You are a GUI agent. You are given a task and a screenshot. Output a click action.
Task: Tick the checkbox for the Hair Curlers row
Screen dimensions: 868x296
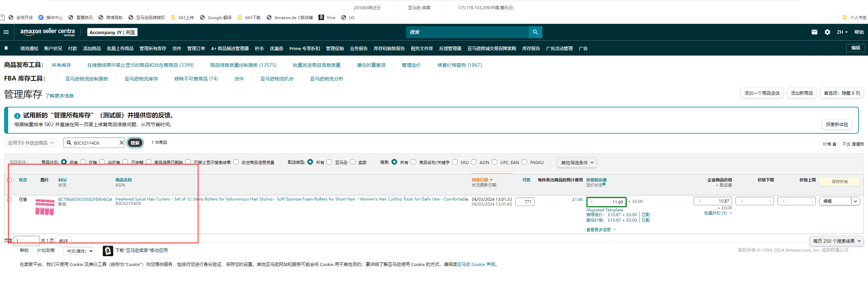click(10, 199)
